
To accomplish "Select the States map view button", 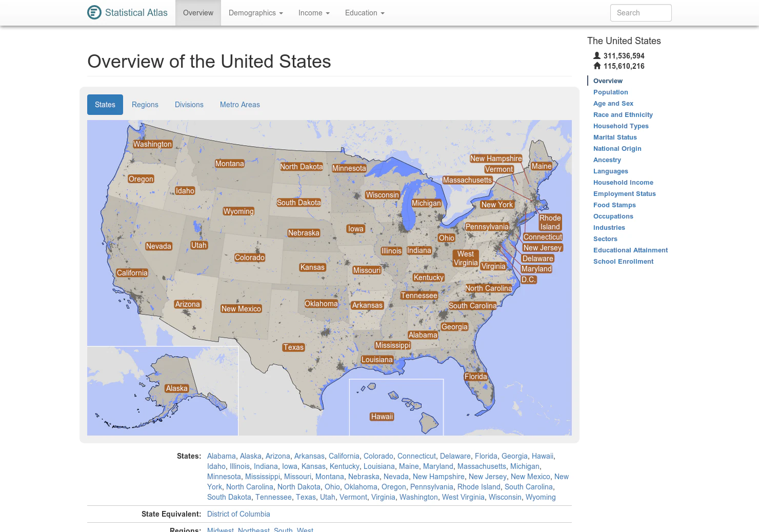I will click(x=105, y=105).
